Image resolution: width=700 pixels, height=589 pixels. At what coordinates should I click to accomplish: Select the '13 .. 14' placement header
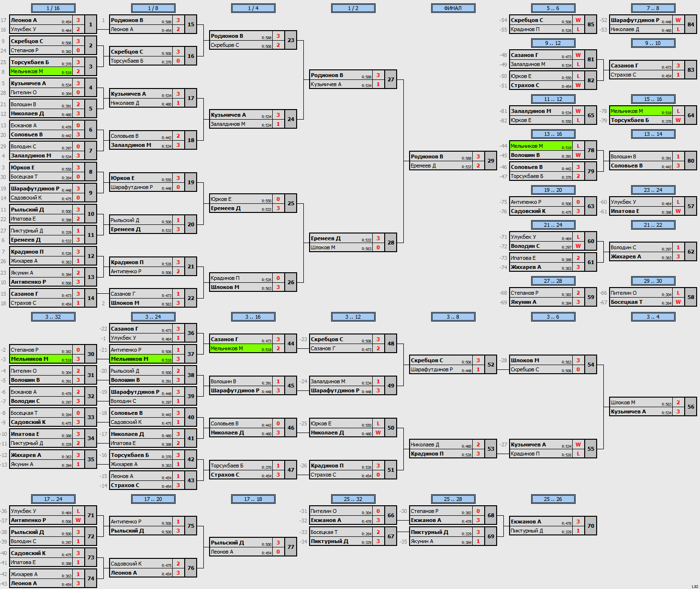[653, 134]
